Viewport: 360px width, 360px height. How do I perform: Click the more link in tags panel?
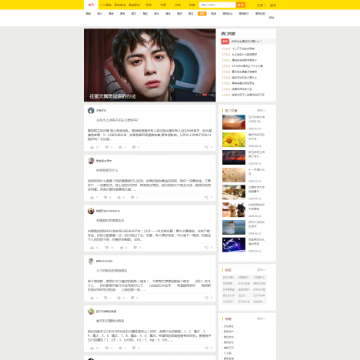pyautogui.click(x=262, y=270)
